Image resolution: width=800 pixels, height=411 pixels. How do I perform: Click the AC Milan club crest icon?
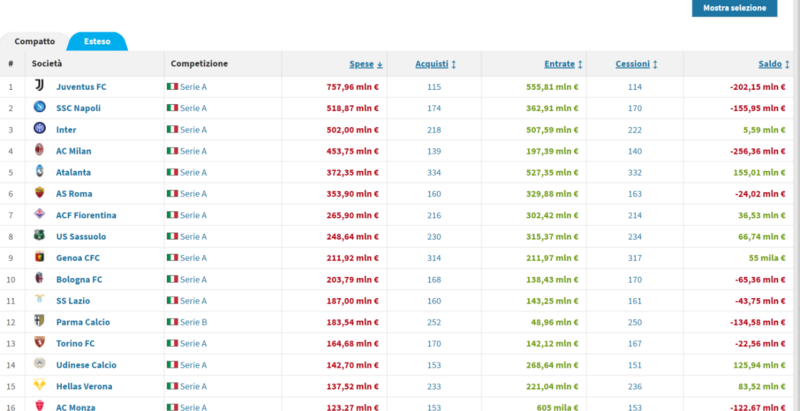click(40, 151)
